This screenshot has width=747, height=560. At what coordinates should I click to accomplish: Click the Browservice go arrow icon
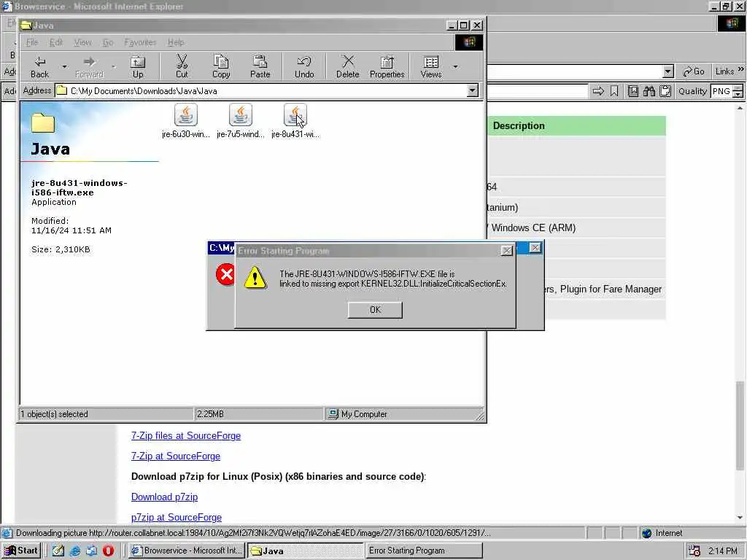coord(598,91)
